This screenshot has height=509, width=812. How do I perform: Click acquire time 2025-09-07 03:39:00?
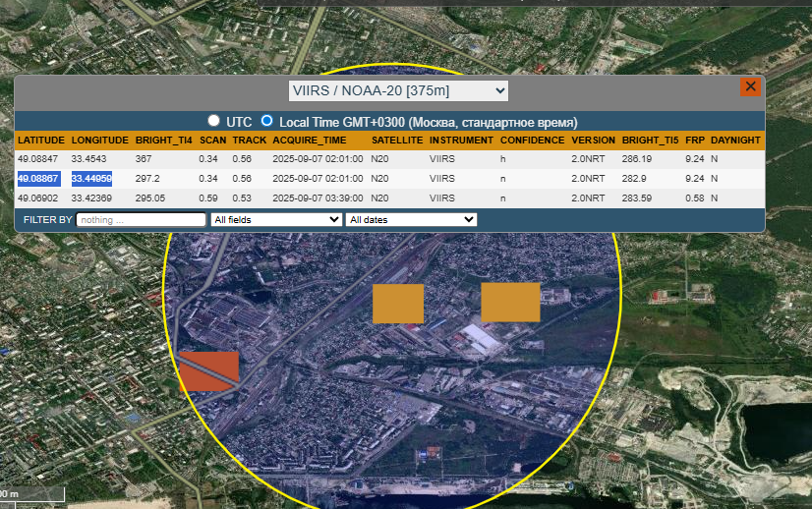[318, 198]
